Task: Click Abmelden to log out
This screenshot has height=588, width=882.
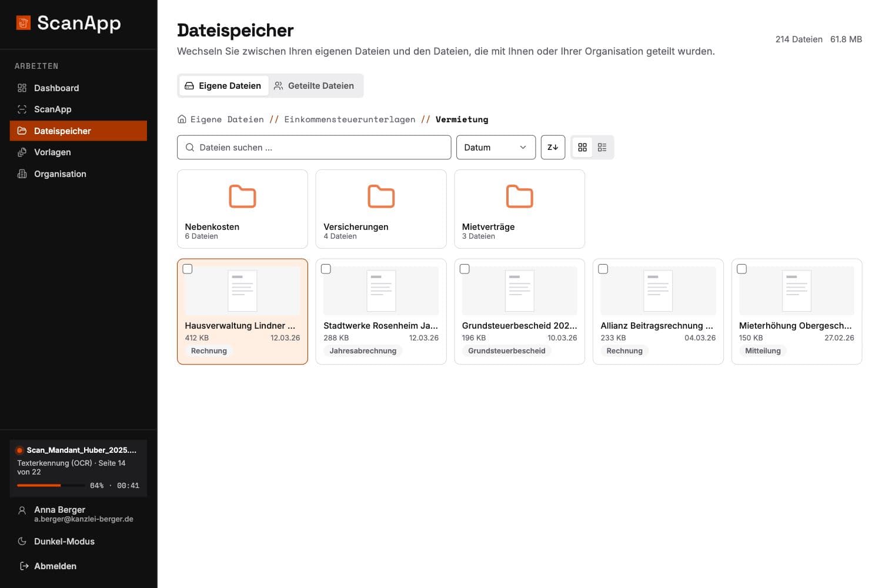Action: pyautogui.click(x=78, y=566)
